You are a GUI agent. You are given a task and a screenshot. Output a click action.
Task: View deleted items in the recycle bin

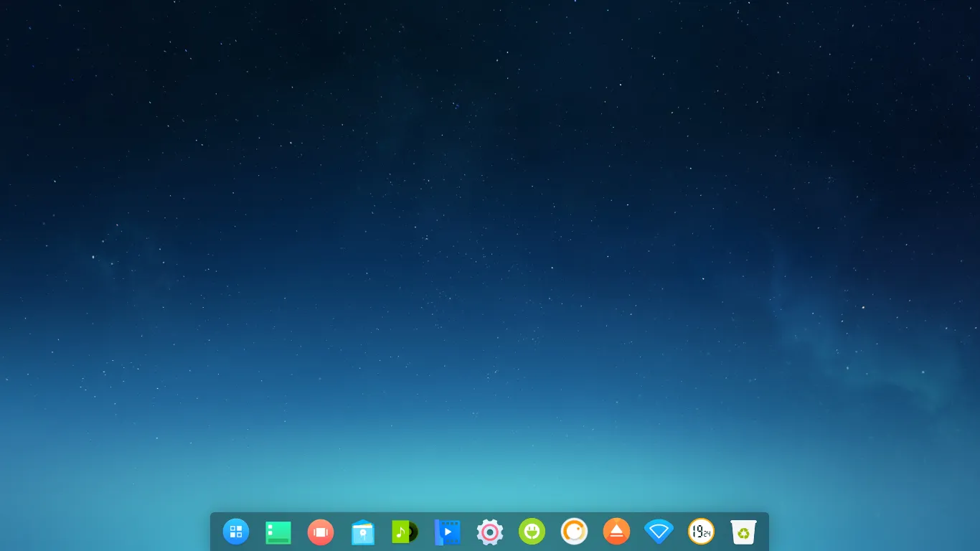743,532
